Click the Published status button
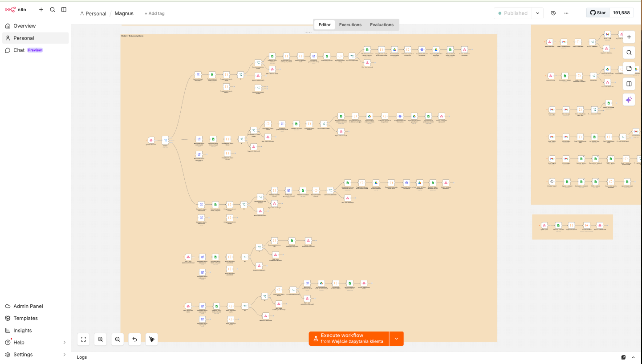The image size is (642, 364). 513,13
